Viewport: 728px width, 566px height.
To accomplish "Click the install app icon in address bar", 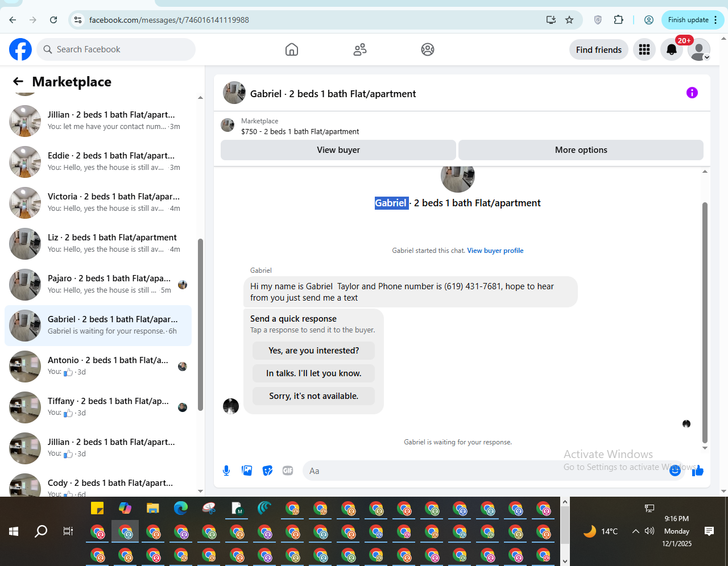I will tap(551, 20).
